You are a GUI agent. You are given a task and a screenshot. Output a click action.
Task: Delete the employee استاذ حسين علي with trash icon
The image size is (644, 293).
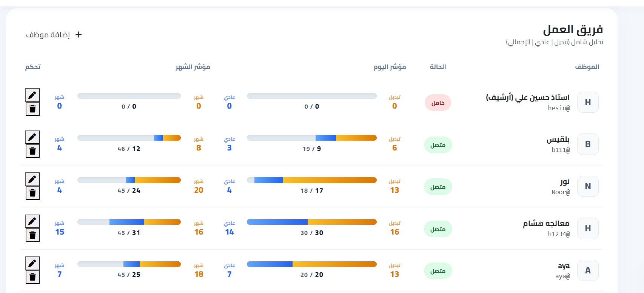tap(32, 109)
